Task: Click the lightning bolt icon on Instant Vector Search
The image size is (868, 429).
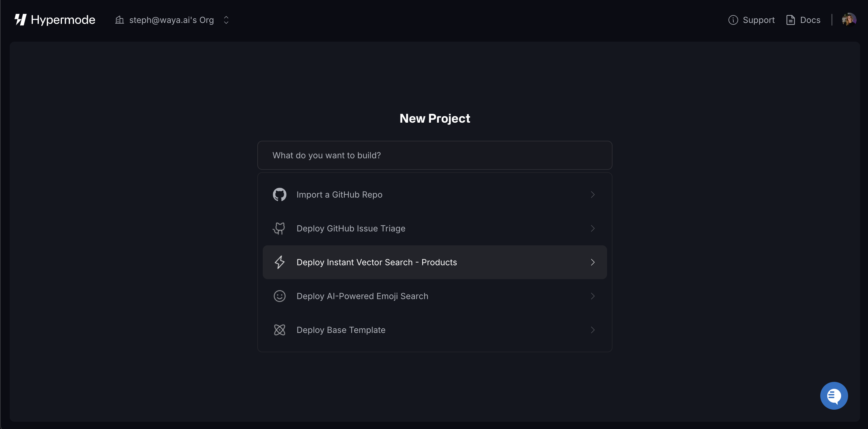Action: [x=279, y=262]
